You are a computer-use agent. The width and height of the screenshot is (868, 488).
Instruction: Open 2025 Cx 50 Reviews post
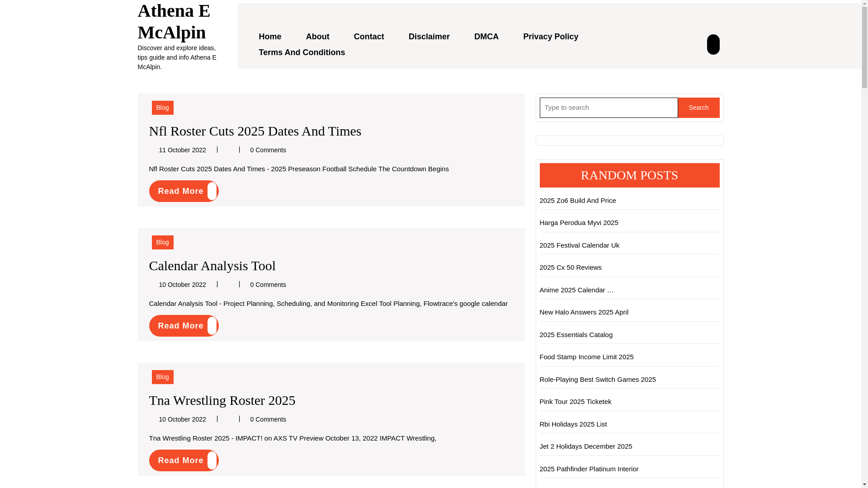tap(571, 267)
